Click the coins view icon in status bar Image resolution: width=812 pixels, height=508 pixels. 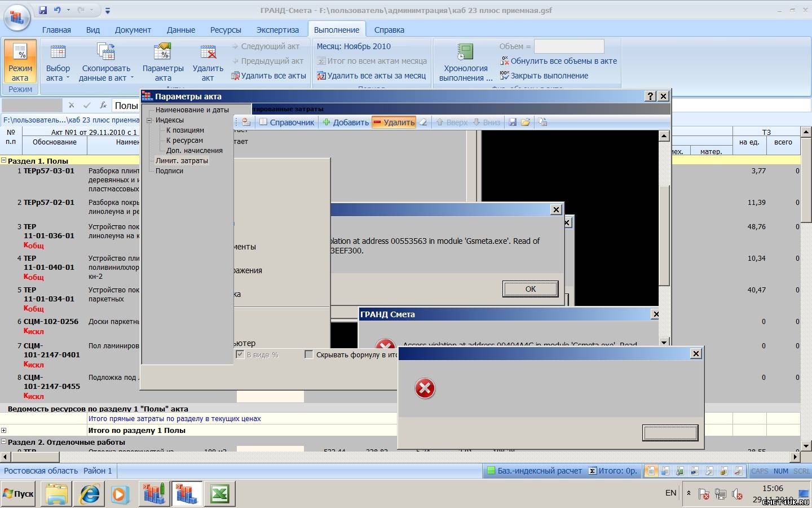723,471
